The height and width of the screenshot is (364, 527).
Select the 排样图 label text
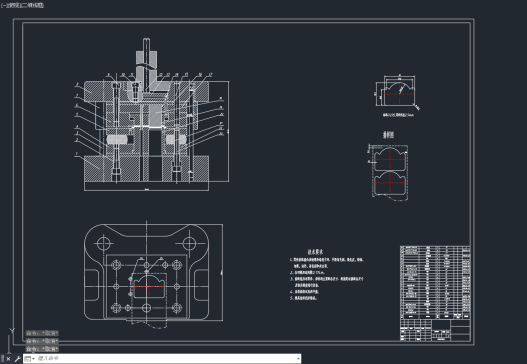(388, 135)
